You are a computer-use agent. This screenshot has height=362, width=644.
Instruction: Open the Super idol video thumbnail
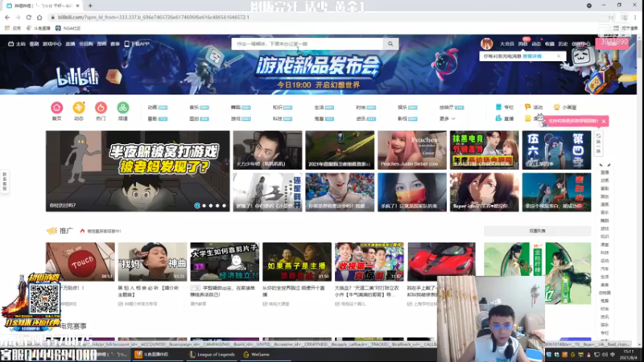pyautogui.click(x=485, y=192)
